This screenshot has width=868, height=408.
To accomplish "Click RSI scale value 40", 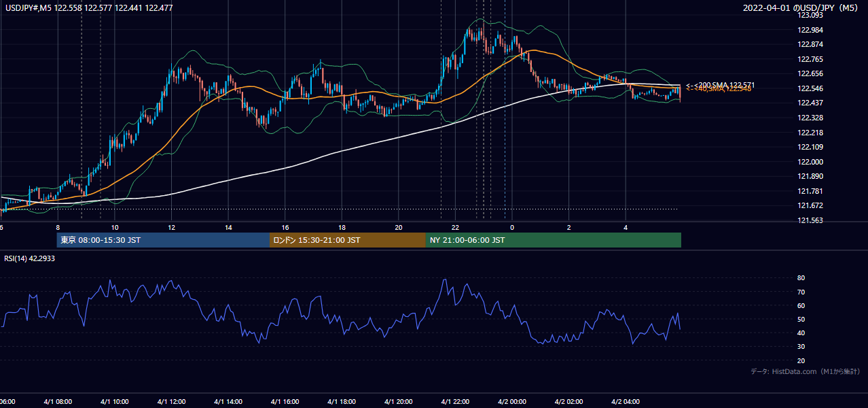I will point(801,333).
